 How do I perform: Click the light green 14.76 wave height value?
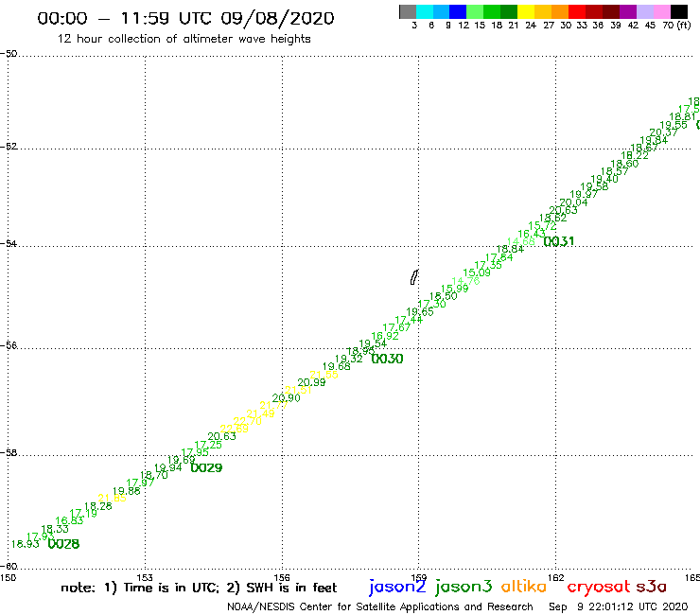coord(465,281)
